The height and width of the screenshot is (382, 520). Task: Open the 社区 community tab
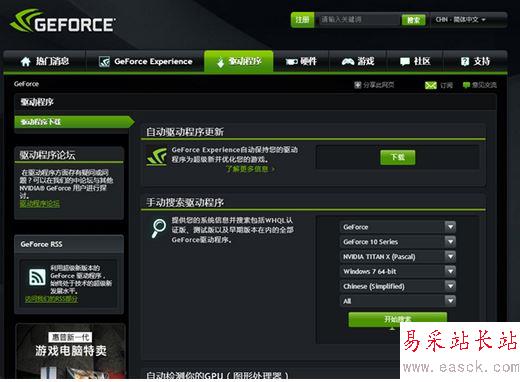click(415, 61)
